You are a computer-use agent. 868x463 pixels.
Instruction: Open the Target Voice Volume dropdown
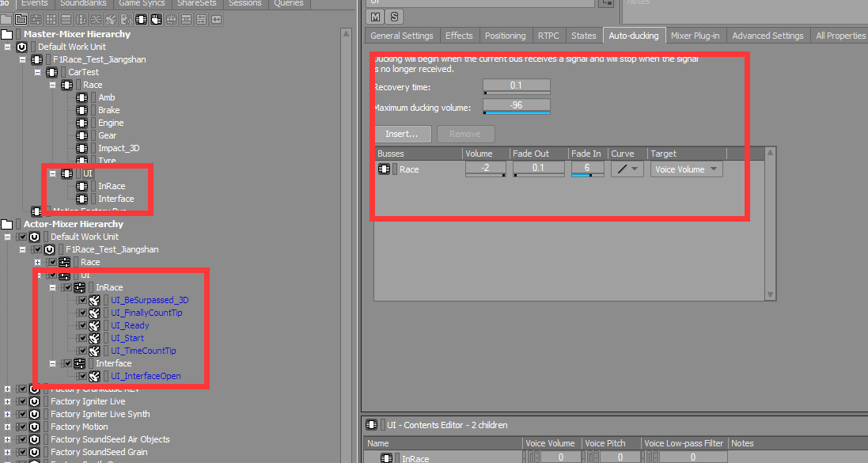click(687, 169)
